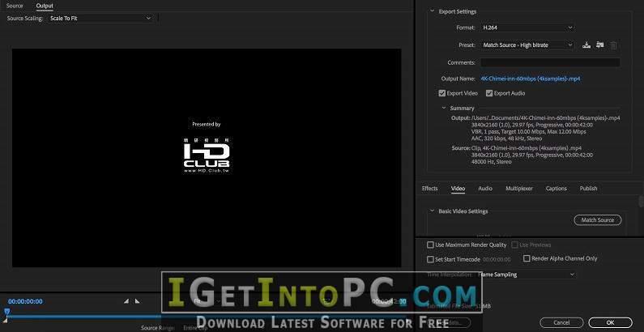The height and width of the screenshot is (332, 644).
Task: Collapse the Summary section
Action: [444, 108]
